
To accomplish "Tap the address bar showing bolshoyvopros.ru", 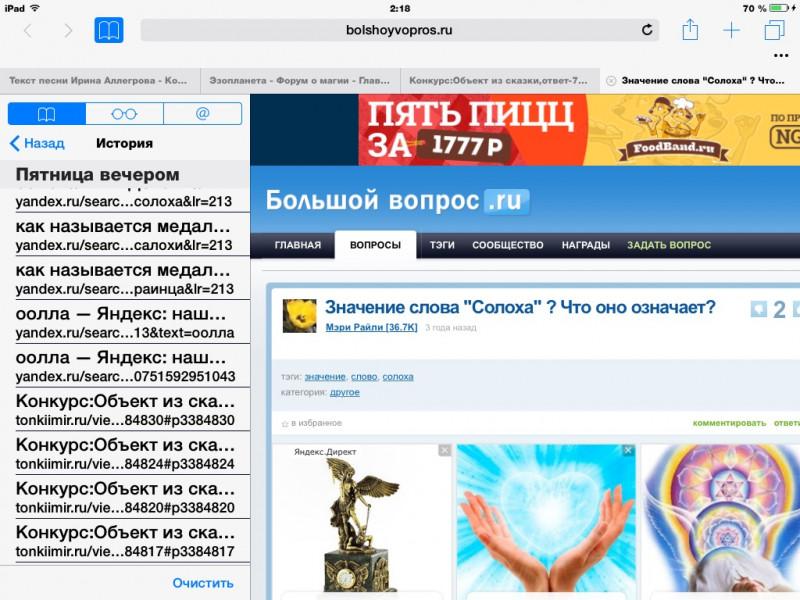I will (400, 30).
